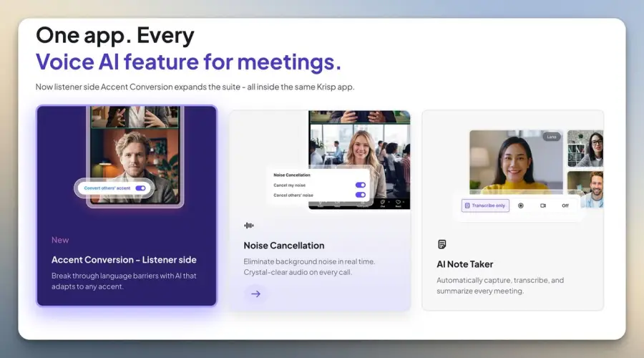
Task: Click the Transcribe only document icon
Action: [x=467, y=205]
